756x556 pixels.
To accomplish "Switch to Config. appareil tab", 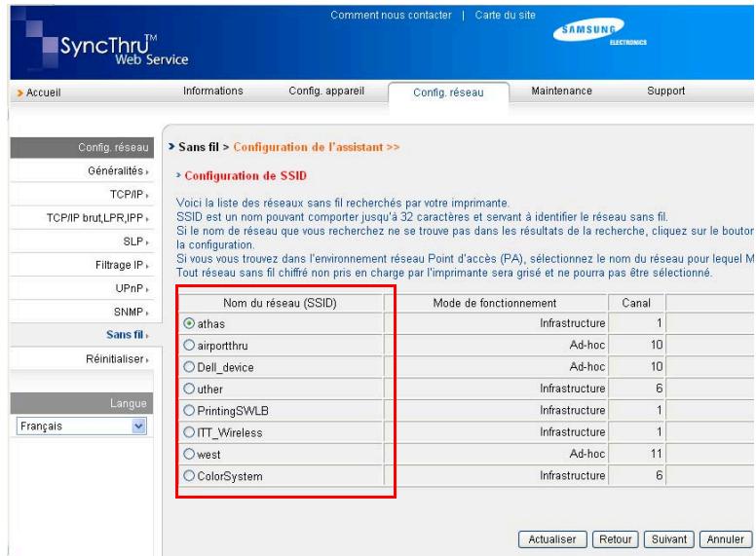I will click(326, 91).
